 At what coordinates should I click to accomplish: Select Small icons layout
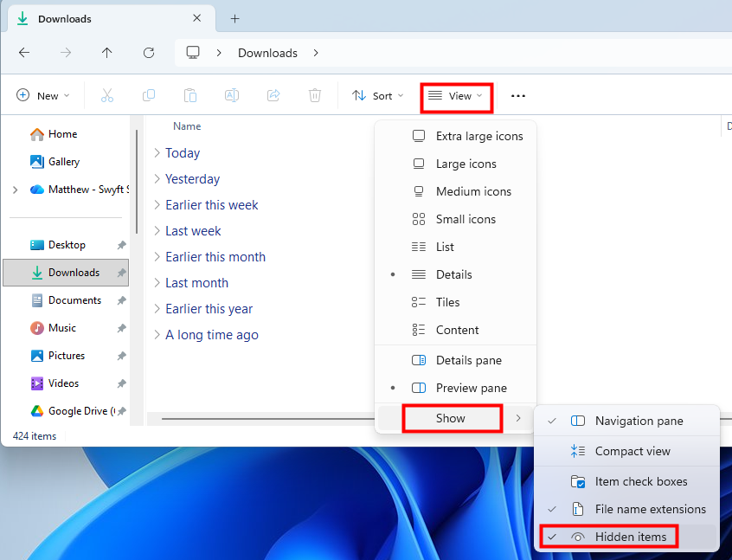pyautogui.click(x=455, y=219)
